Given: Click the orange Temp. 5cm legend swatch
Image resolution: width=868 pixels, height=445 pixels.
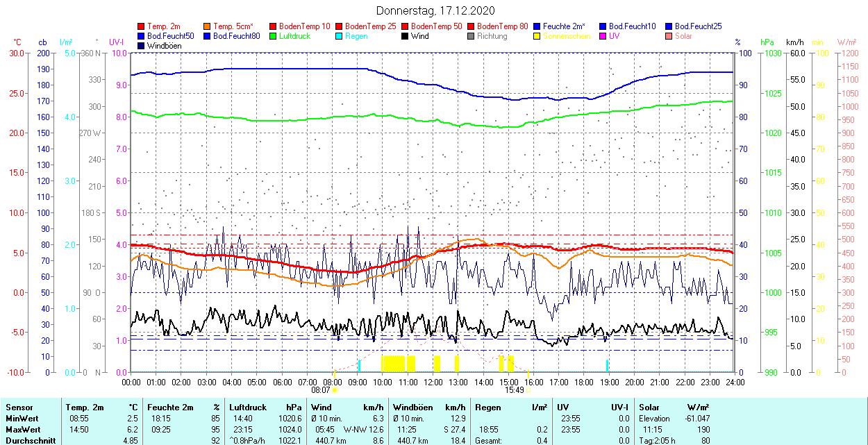Looking at the screenshot, I should (x=208, y=26).
